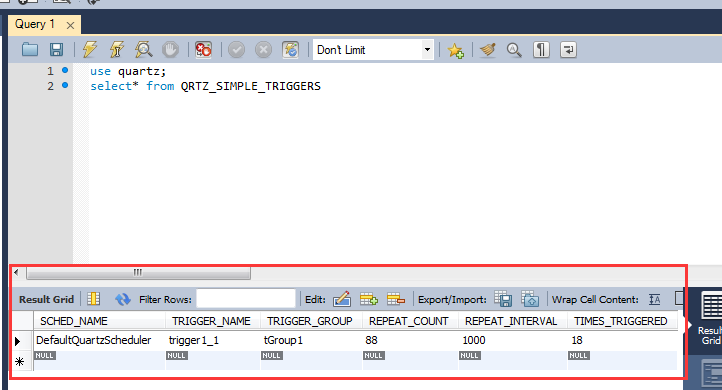The height and width of the screenshot is (390, 722).
Task: Focus the Filter Rows input field
Action: (x=246, y=299)
